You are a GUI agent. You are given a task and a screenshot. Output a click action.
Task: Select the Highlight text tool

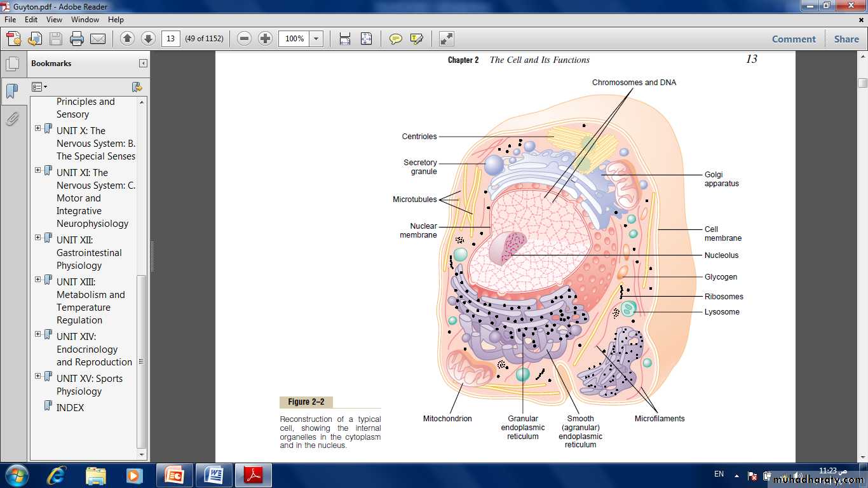[x=416, y=39]
